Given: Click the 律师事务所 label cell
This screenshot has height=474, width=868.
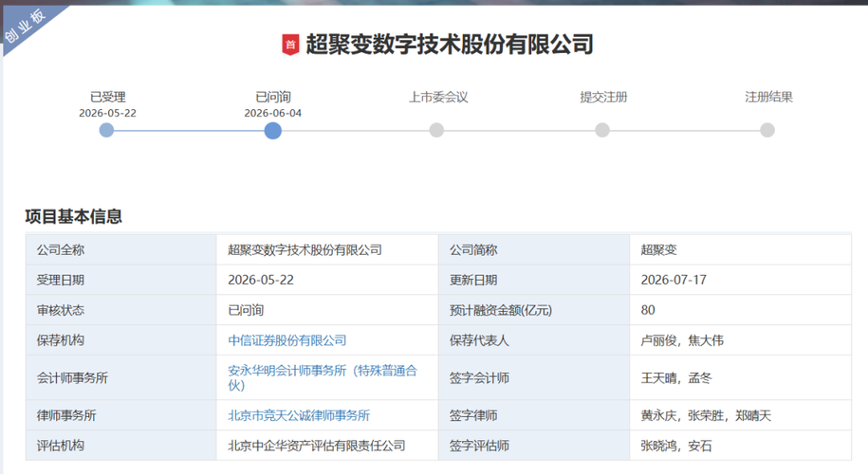Looking at the screenshot, I should pyautogui.click(x=121, y=415).
